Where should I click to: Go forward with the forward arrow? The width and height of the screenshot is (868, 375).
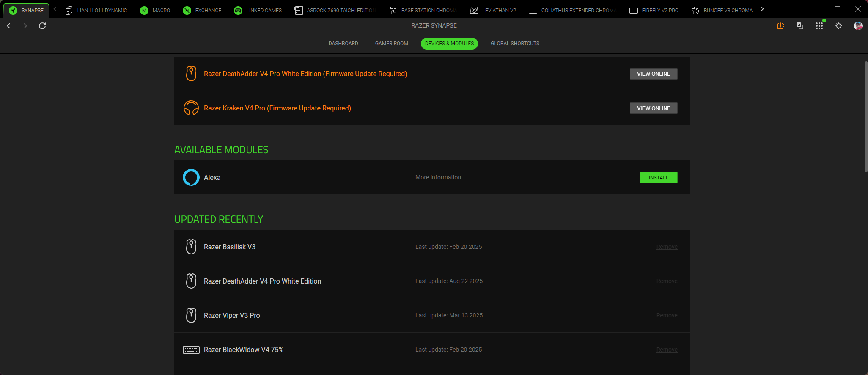[x=25, y=26]
